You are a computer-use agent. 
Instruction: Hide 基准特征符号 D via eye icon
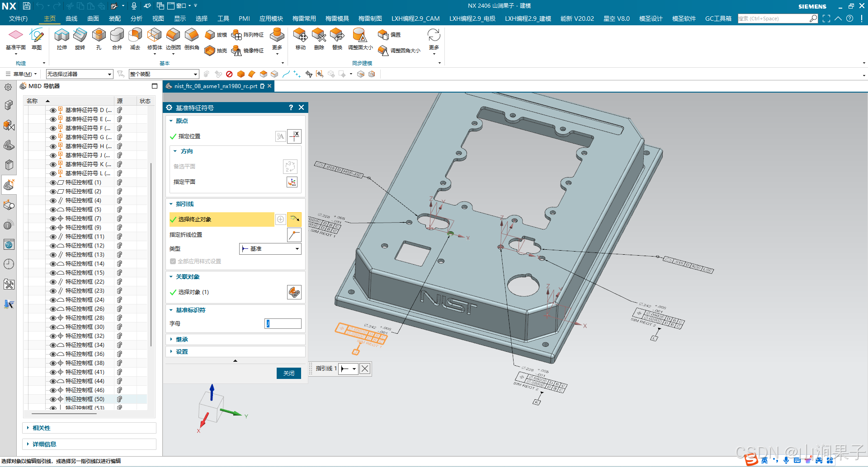pos(53,110)
